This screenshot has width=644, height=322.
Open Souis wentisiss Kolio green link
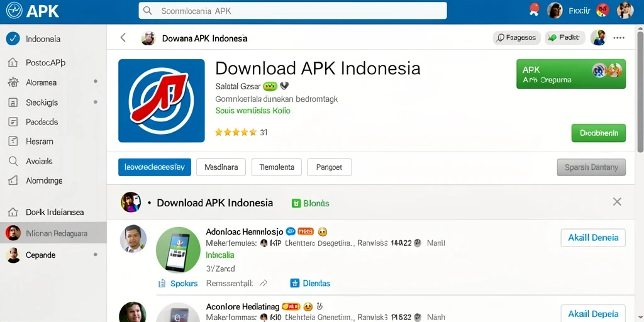pos(253,111)
